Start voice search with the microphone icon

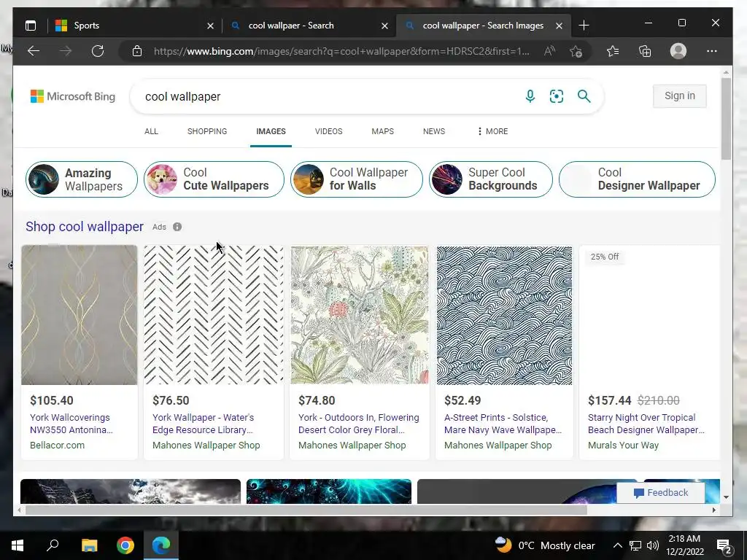click(530, 96)
